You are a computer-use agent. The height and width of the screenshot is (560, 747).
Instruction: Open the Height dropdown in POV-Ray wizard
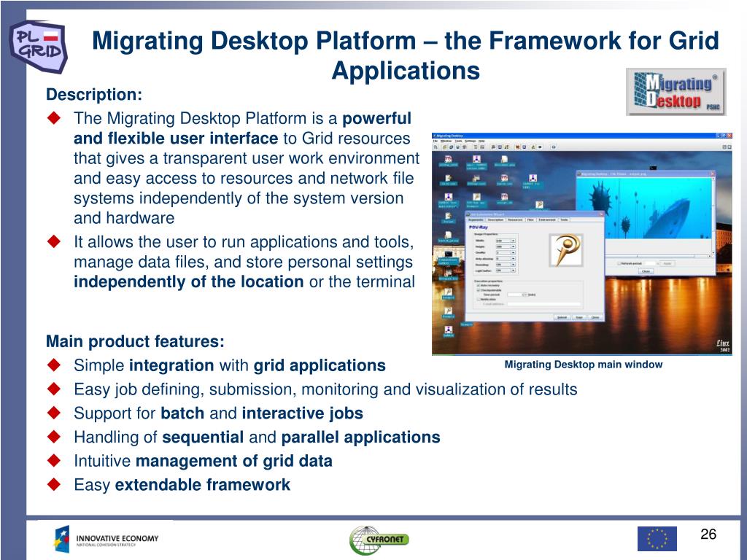[x=506, y=246]
